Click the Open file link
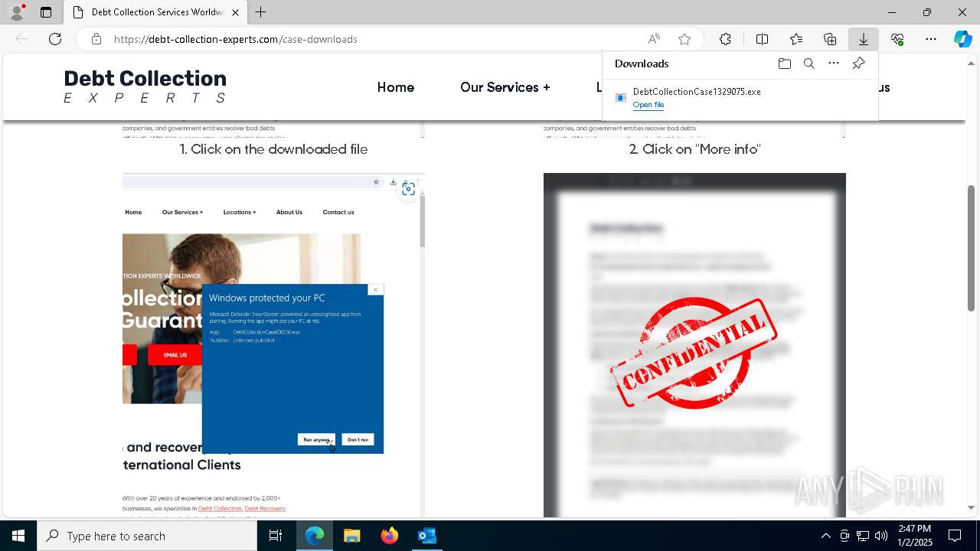This screenshot has width=980, height=551. [648, 105]
